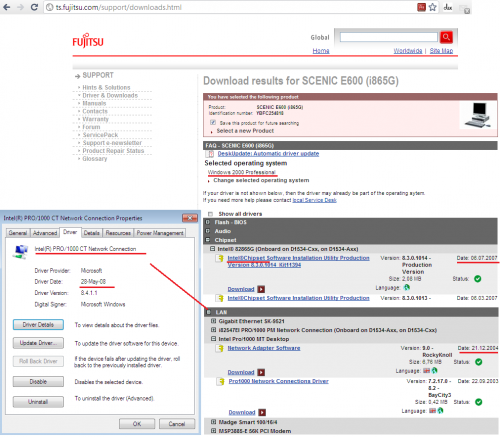The image size is (500, 437).
Task: Toggle Save this product for future searching
Action: 213,122
